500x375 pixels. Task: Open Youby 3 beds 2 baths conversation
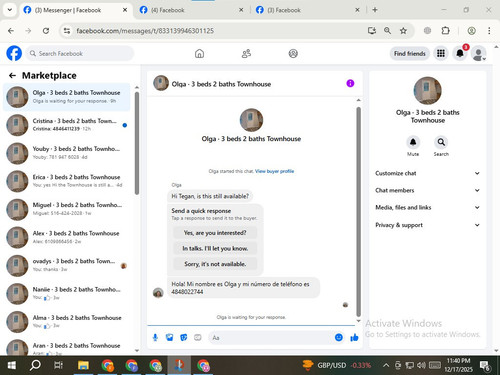tap(67, 153)
